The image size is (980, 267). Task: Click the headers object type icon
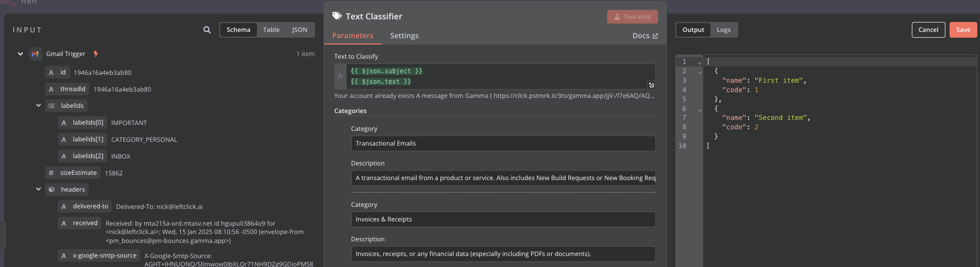tap(51, 190)
